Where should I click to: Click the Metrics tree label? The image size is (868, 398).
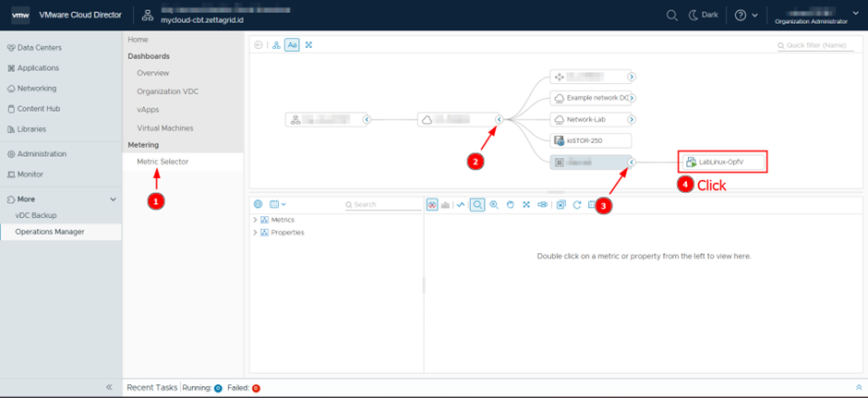click(283, 220)
